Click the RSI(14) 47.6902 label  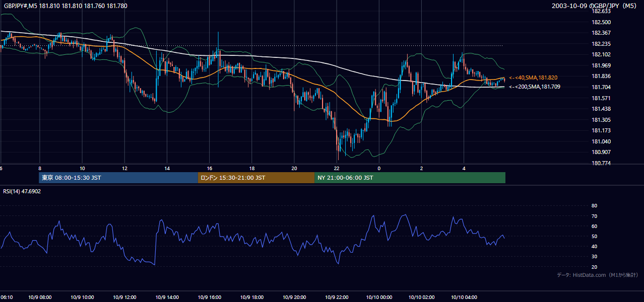tap(22, 191)
